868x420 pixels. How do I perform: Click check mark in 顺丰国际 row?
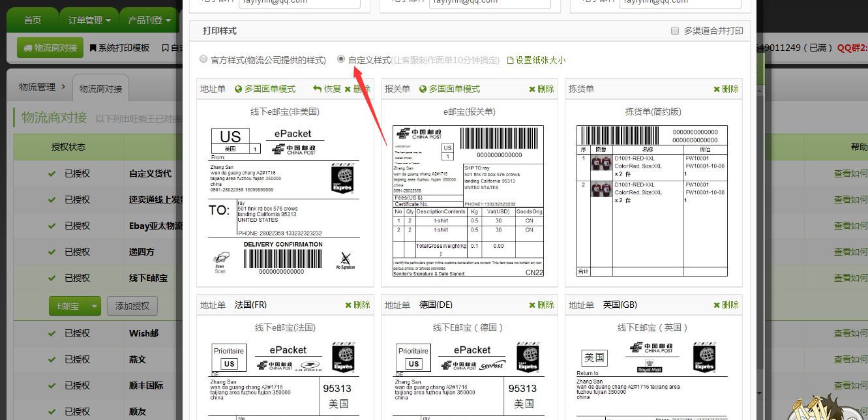(52, 385)
